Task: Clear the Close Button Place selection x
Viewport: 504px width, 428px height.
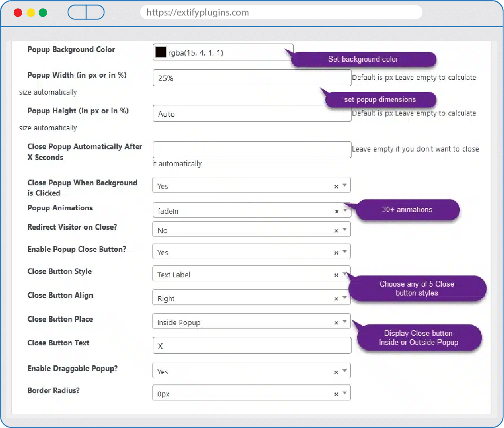Action: [x=336, y=323]
